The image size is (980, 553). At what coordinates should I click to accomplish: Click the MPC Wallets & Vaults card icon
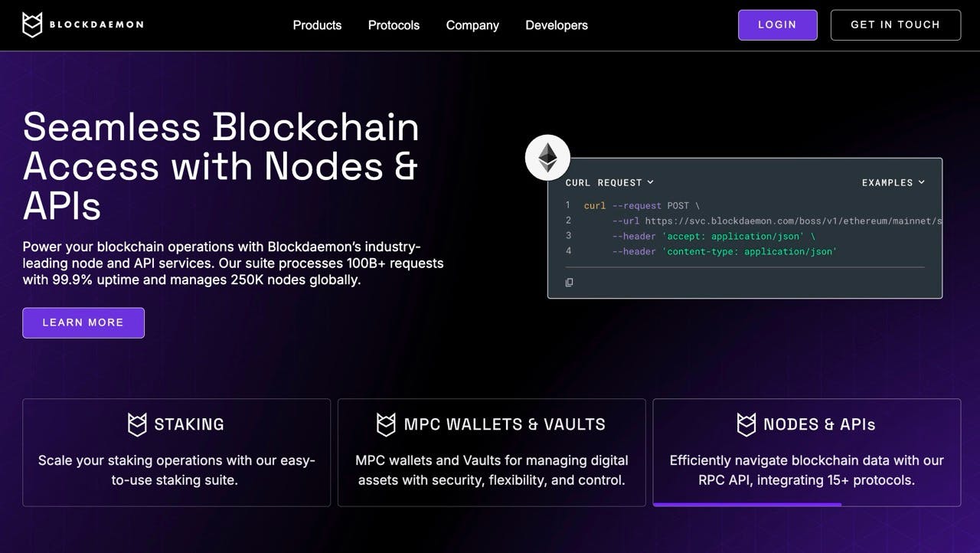click(x=386, y=424)
